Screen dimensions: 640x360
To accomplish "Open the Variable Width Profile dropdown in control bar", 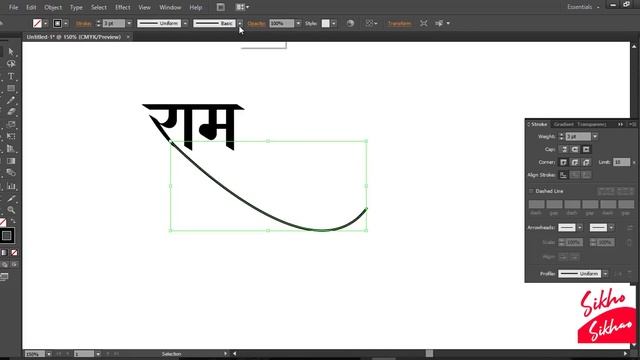I will pos(185,23).
